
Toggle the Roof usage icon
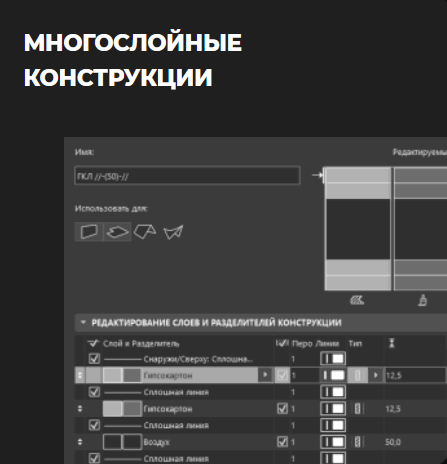point(145,232)
